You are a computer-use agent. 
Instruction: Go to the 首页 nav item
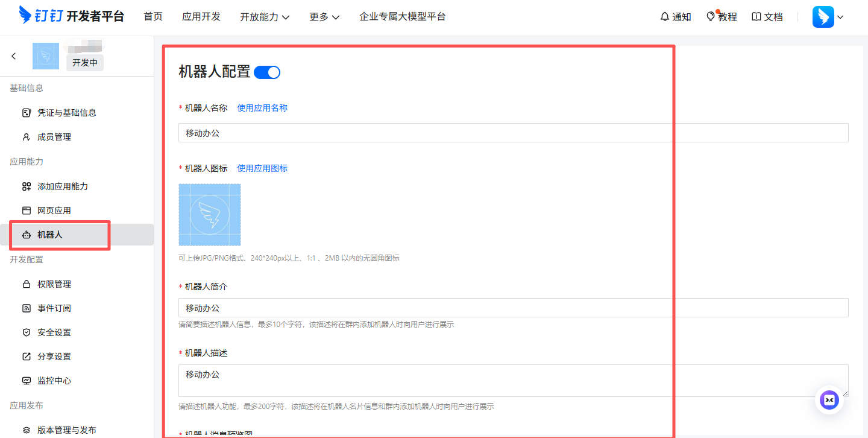(153, 17)
